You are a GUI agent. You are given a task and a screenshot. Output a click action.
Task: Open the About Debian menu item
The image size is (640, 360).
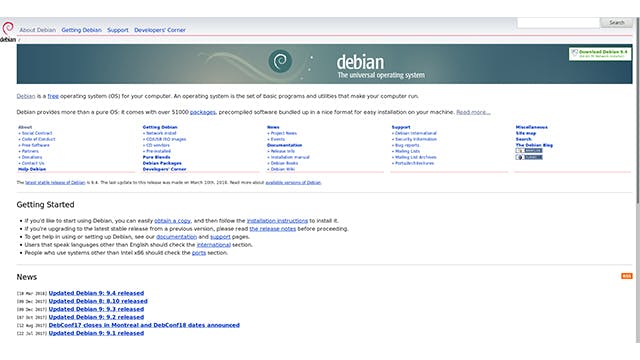(x=38, y=30)
